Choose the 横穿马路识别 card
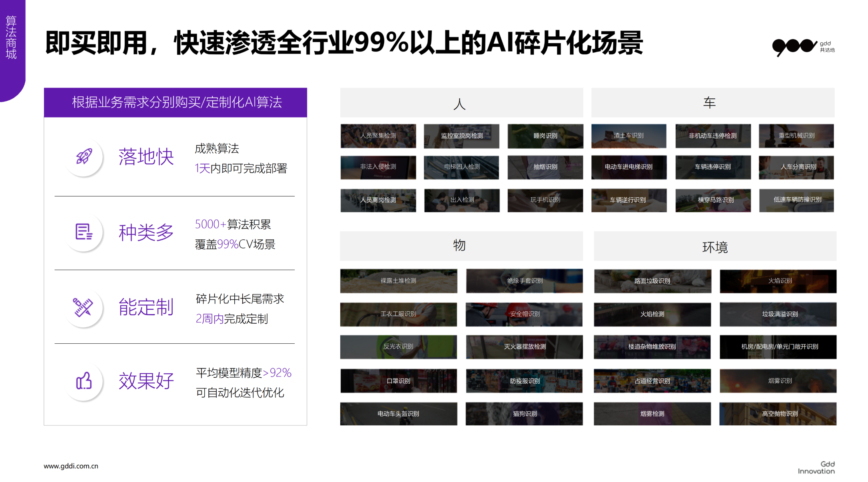 (713, 200)
